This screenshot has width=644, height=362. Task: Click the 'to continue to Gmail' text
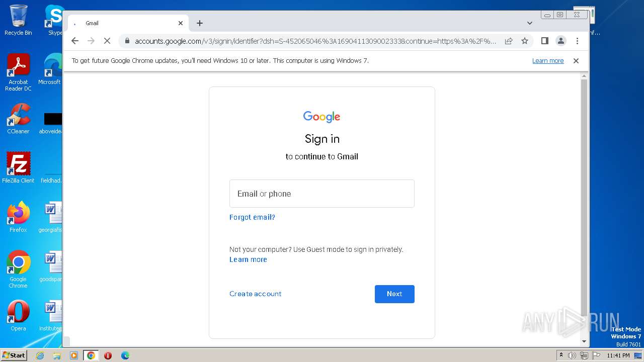click(322, 156)
